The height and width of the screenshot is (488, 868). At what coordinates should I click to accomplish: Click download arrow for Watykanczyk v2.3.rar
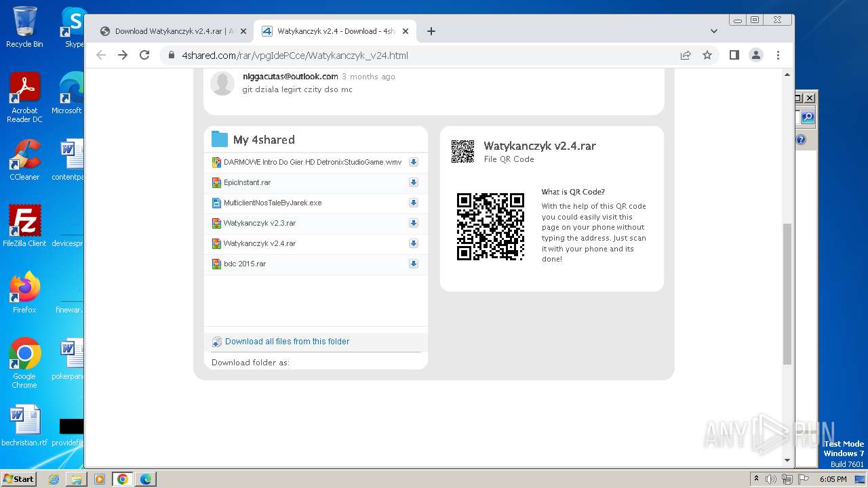tap(413, 223)
